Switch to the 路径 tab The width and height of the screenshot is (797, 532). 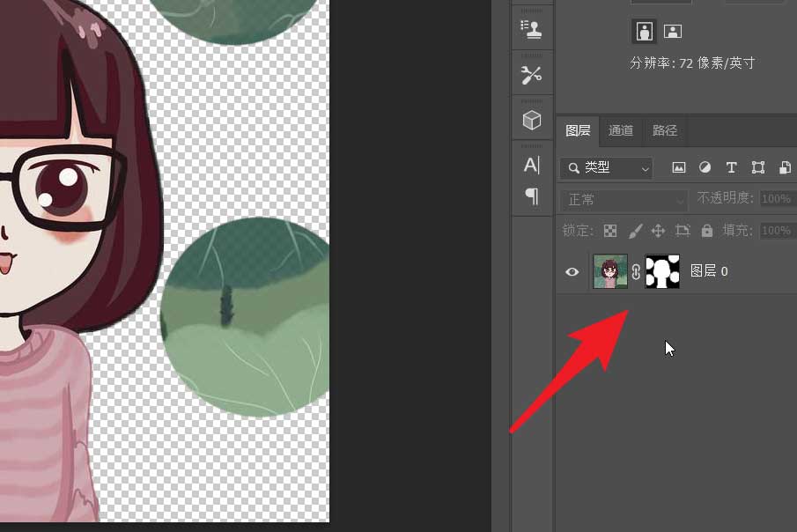click(x=665, y=130)
